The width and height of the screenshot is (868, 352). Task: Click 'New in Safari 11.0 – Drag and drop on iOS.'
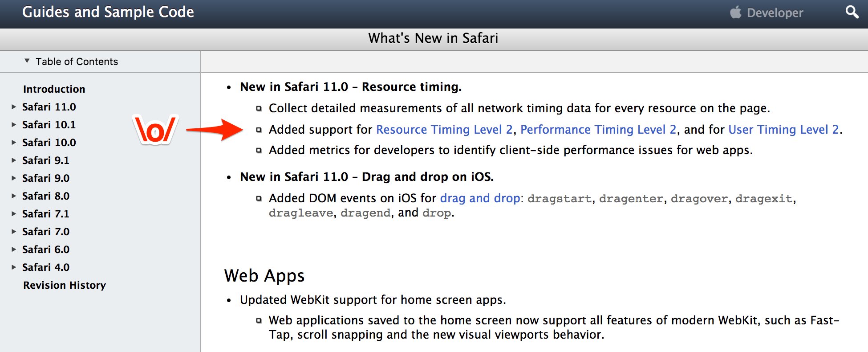367,177
